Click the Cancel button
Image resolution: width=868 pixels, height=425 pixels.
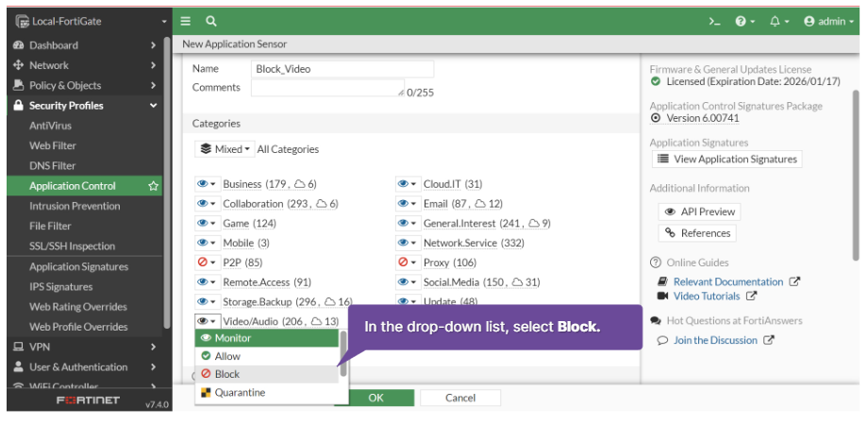point(460,398)
